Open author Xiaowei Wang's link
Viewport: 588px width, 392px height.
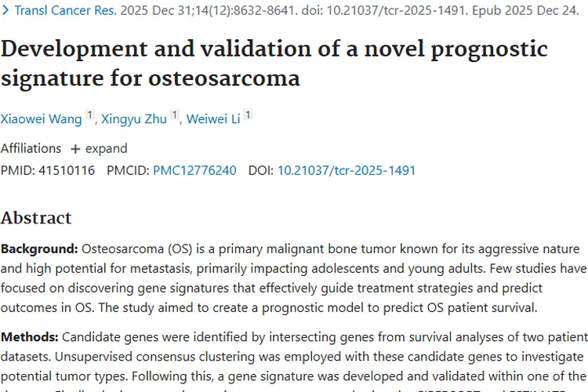(40, 119)
